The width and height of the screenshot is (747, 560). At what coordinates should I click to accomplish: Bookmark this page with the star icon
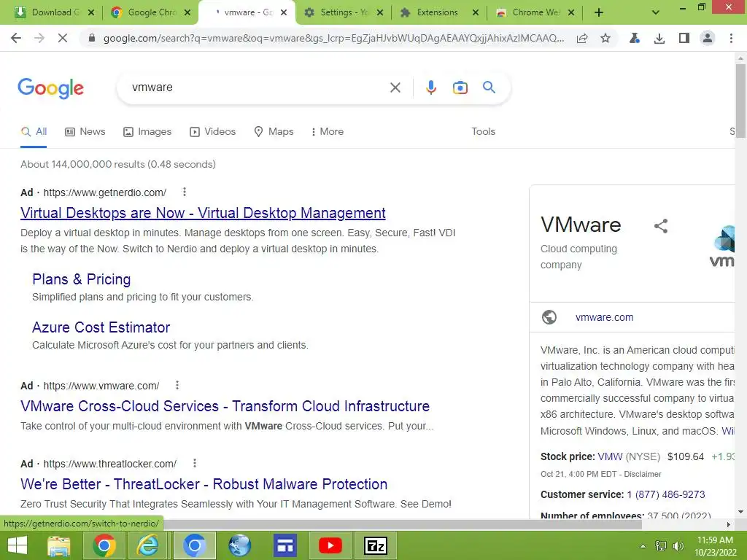click(605, 38)
